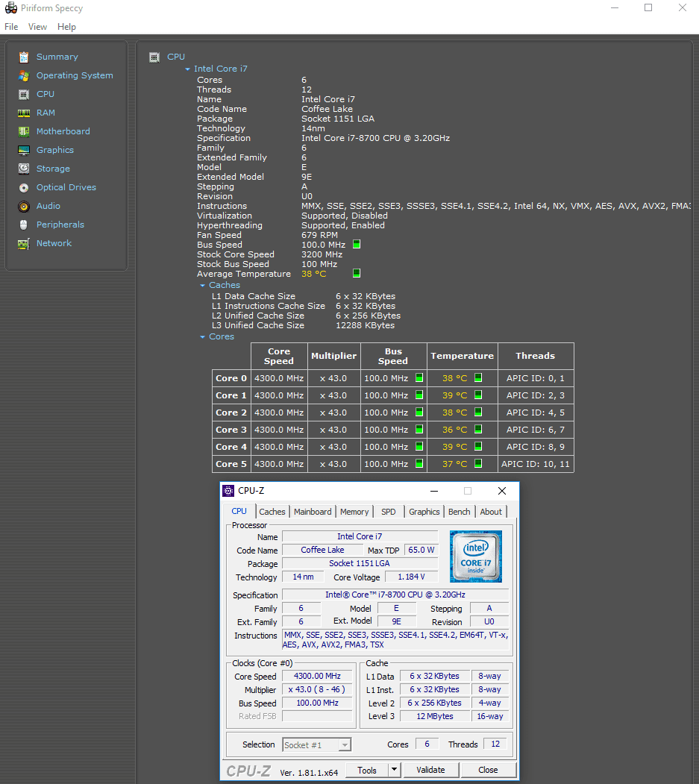The width and height of the screenshot is (699, 784).
Task: Click the Core Speed 4300.00 MHz field in CPU-Z
Action: pyautogui.click(x=317, y=676)
